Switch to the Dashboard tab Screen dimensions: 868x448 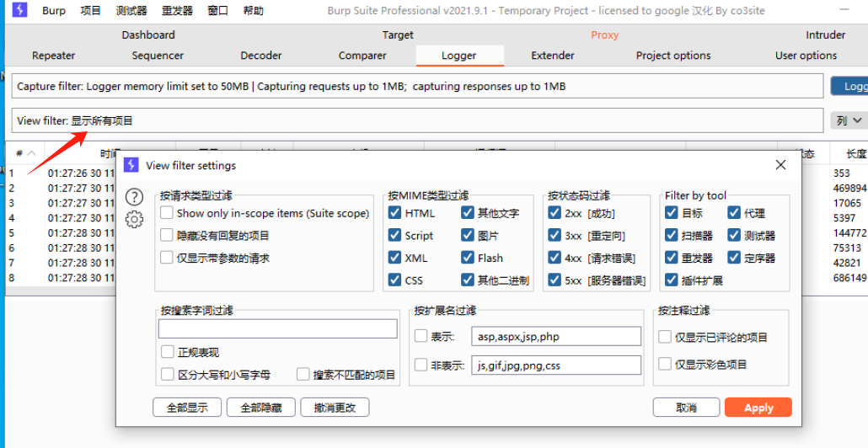148,35
